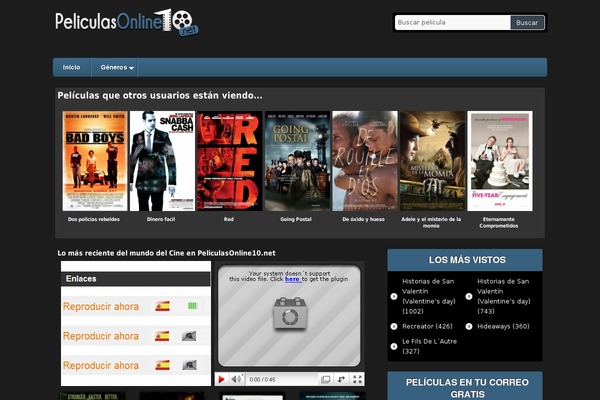Click the Enlaces section header
The height and width of the screenshot is (400, 600).
[136, 279]
